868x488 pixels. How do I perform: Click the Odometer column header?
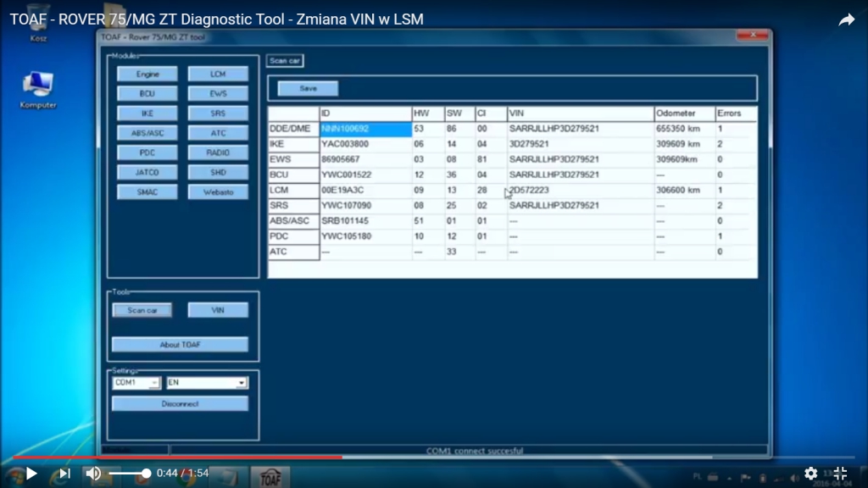point(685,114)
